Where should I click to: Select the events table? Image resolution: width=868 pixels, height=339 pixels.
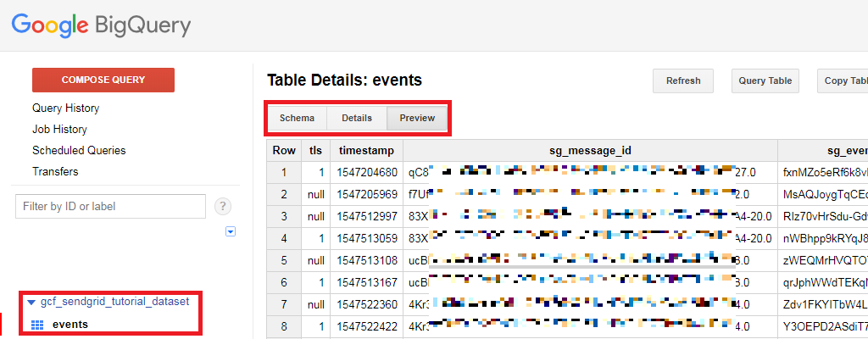70,325
